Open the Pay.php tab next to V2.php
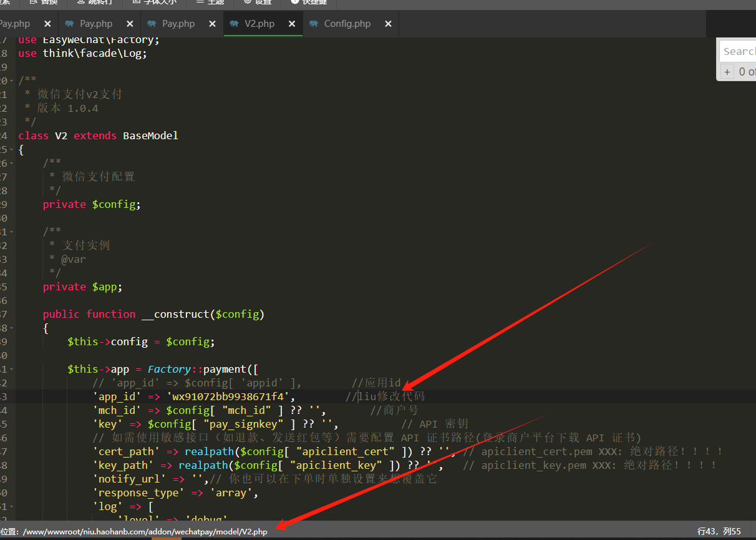This screenshot has width=756, height=540. tap(178, 24)
